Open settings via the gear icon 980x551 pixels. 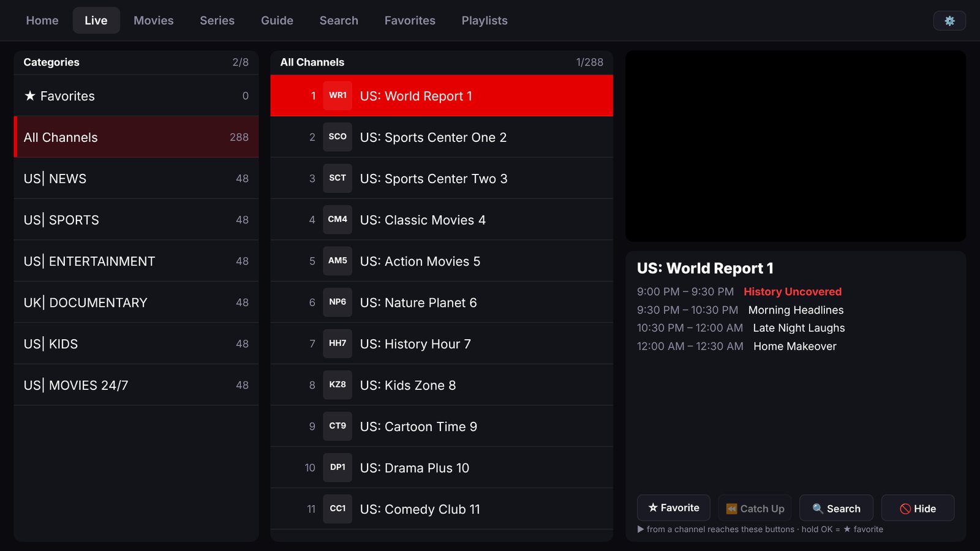(x=949, y=21)
